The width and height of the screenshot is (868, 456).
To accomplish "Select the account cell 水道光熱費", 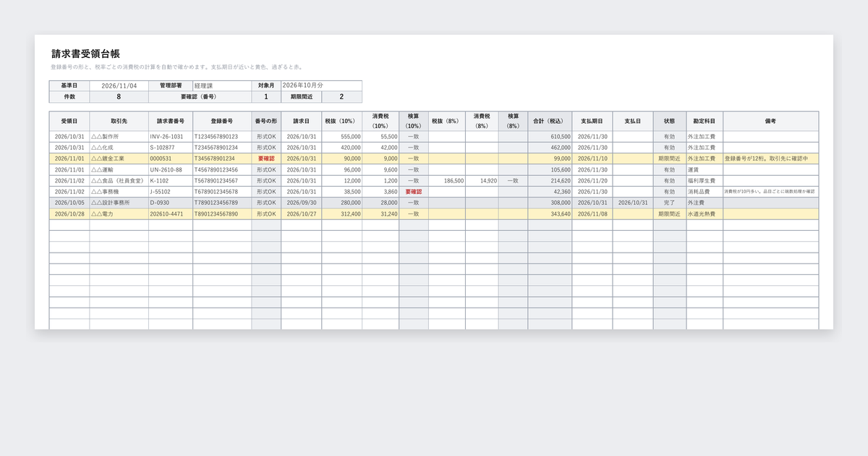I will (705, 214).
